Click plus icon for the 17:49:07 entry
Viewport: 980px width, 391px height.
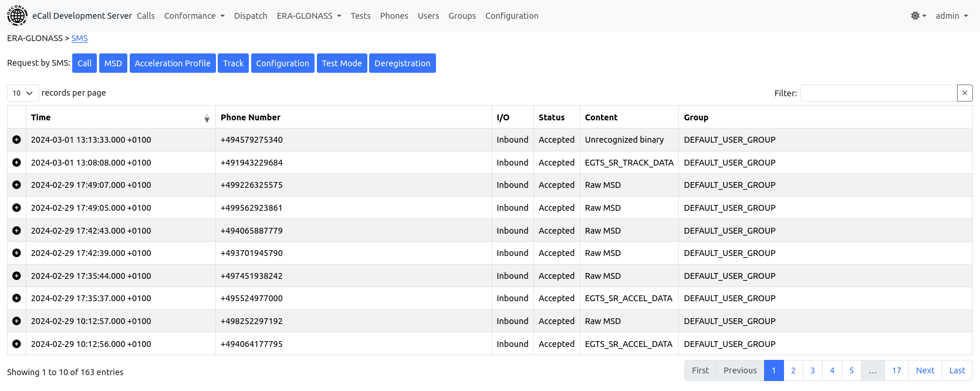(x=16, y=185)
